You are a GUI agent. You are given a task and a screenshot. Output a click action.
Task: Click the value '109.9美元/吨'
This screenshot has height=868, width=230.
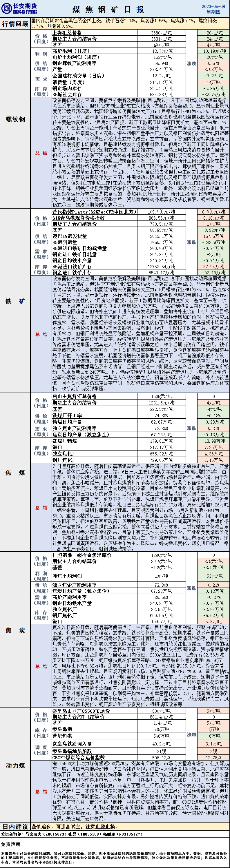[161, 212]
